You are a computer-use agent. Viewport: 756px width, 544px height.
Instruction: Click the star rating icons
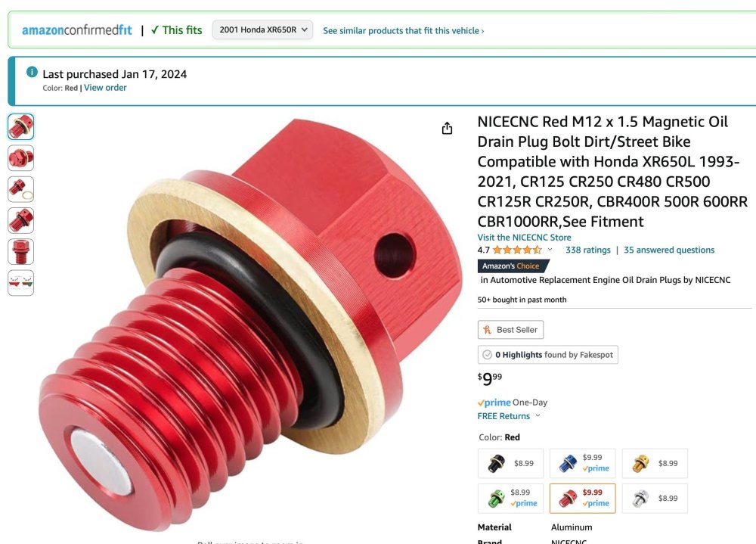click(517, 250)
